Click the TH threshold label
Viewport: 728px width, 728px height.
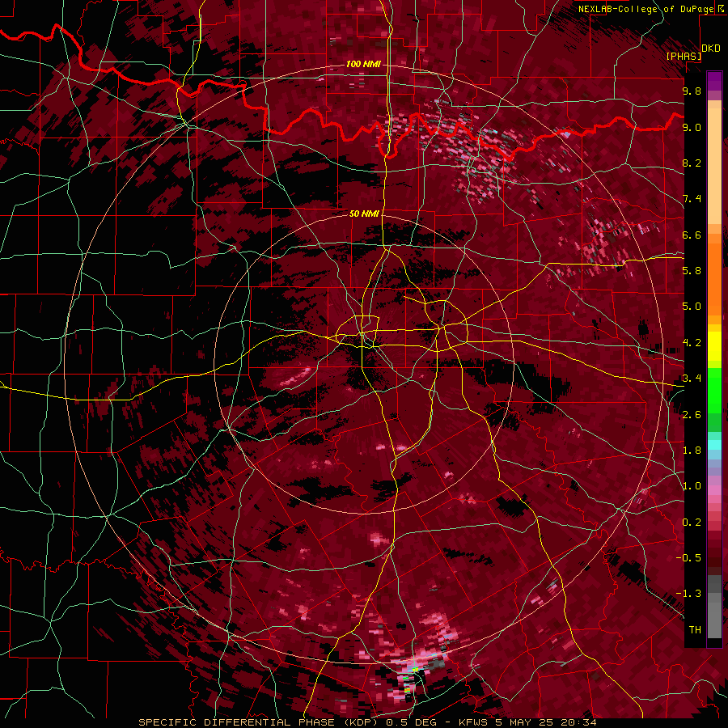pos(695,630)
